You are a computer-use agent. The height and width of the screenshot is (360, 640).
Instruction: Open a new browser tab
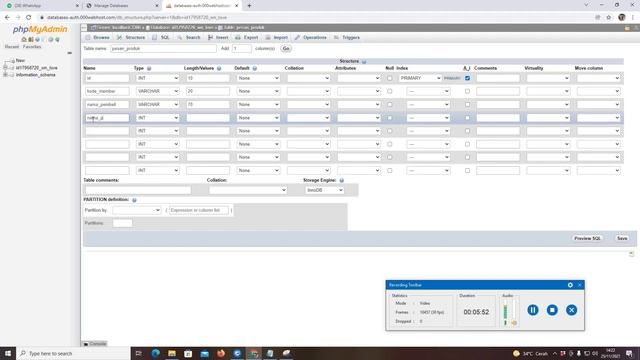click(x=249, y=6)
